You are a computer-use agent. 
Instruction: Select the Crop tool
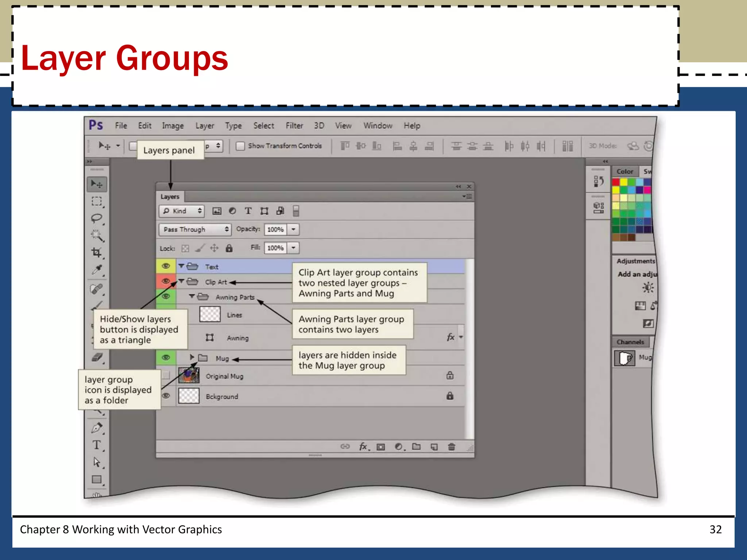coord(97,252)
